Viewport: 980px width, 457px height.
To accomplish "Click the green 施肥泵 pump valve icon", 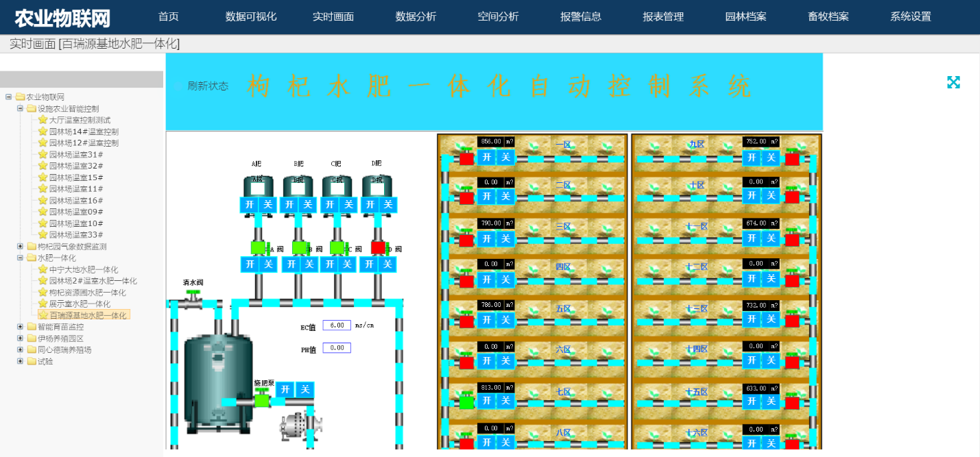I will [261, 399].
